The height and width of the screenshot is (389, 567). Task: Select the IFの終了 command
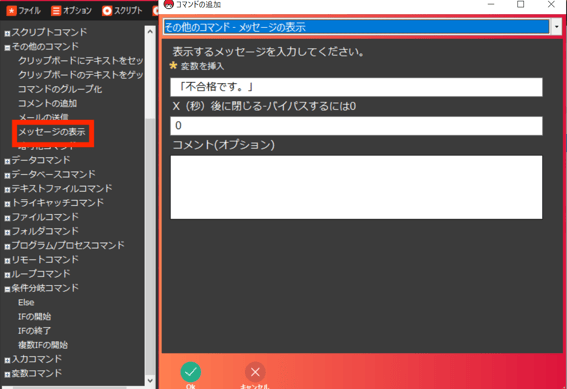[34, 331]
